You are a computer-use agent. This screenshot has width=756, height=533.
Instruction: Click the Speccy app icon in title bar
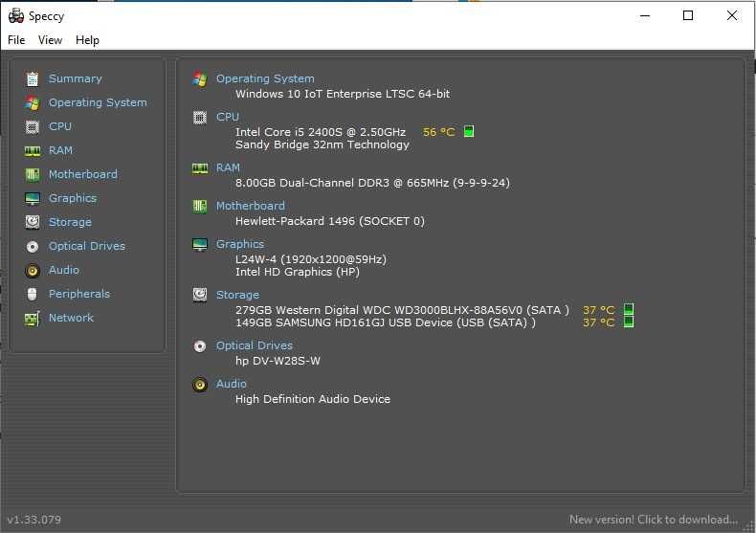(16, 16)
